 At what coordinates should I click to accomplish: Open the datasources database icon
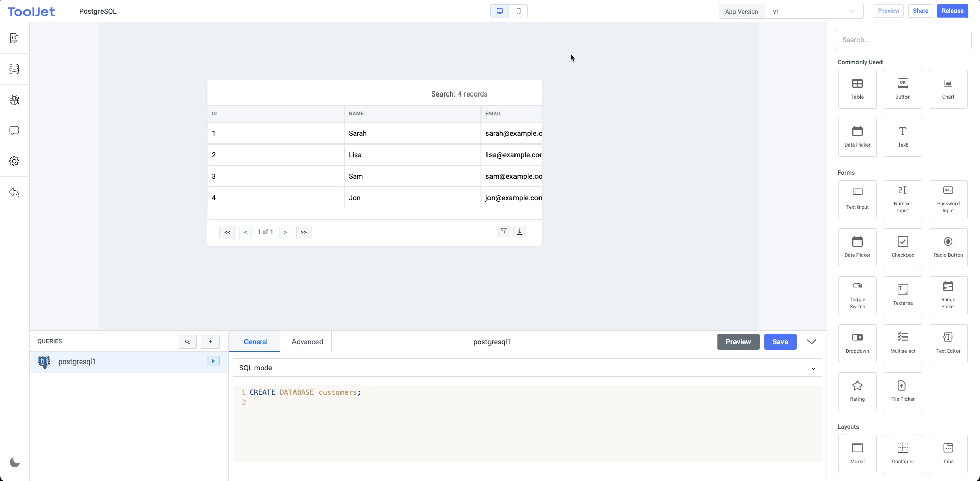click(x=14, y=69)
